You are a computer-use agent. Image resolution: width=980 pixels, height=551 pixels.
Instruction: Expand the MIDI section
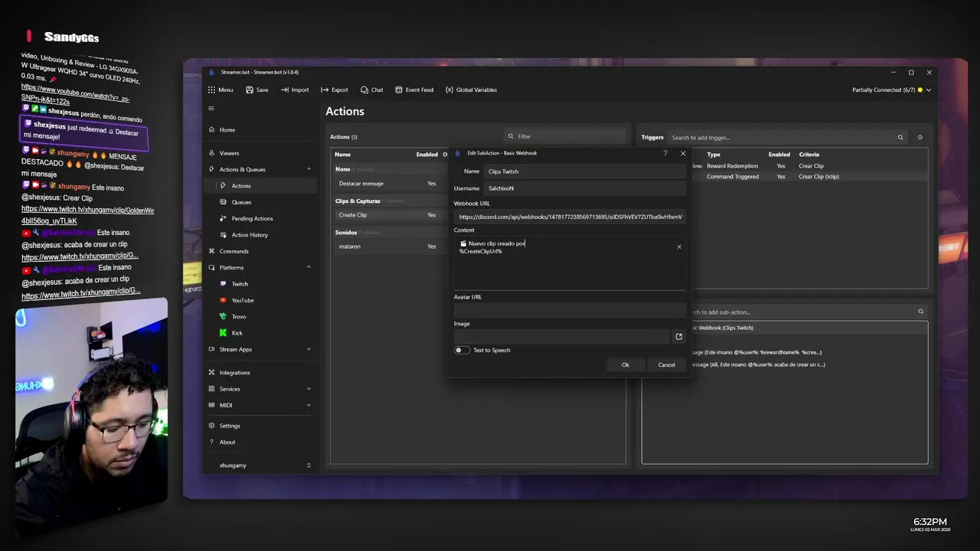pyautogui.click(x=309, y=405)
